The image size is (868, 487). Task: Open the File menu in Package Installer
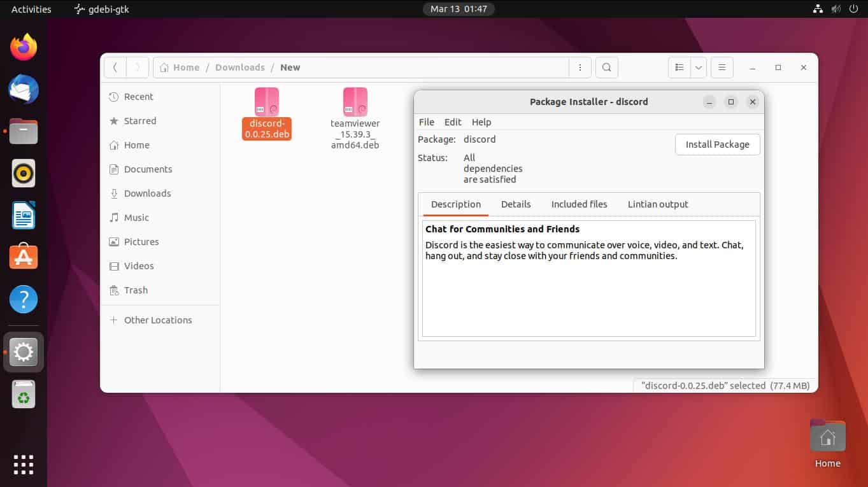click(x=426, y=122)
